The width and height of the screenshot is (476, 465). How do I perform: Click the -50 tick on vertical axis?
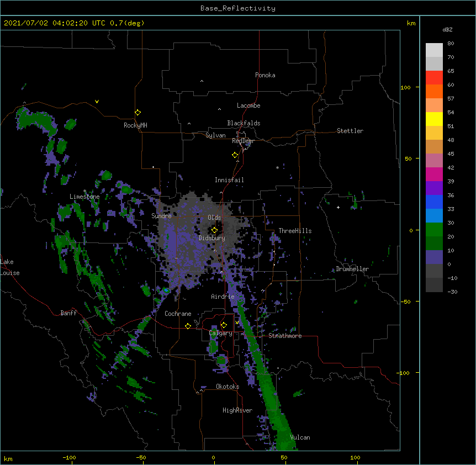tap(405, 302)
